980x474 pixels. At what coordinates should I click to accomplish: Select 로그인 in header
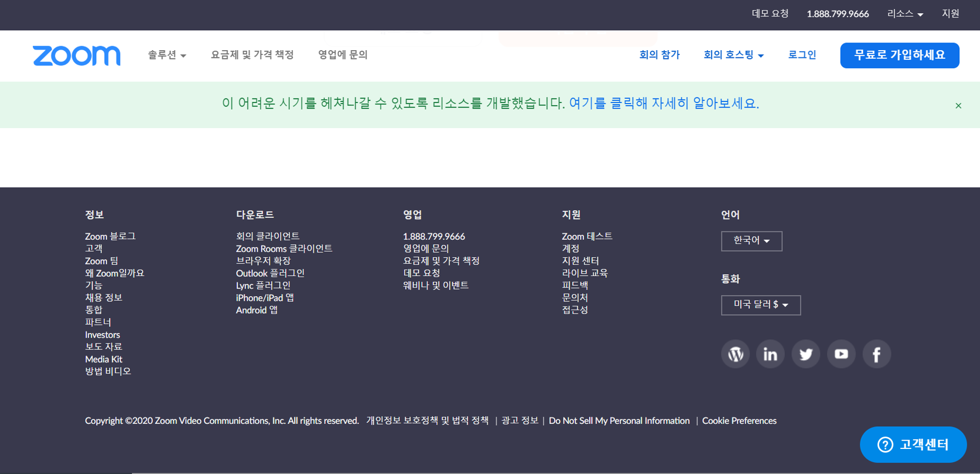(x=802, y=55)
